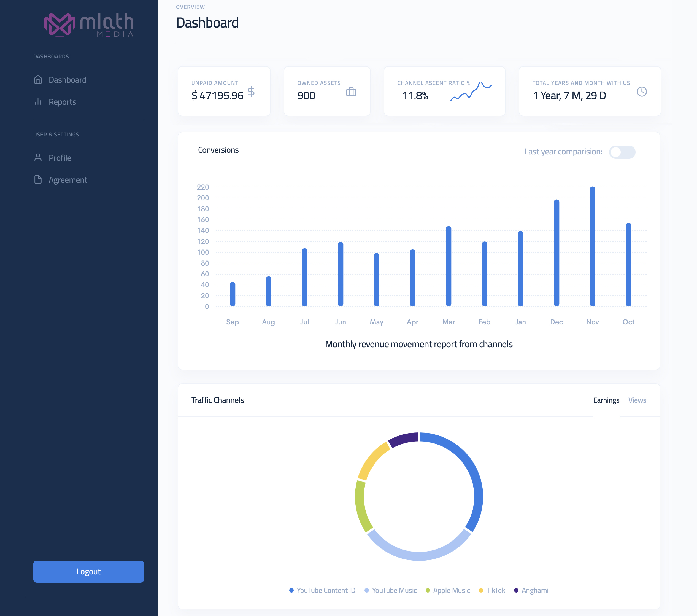Click the '1 Year, 7 M, 29 D' value
The image size is (697, 616).
(569, 96)
